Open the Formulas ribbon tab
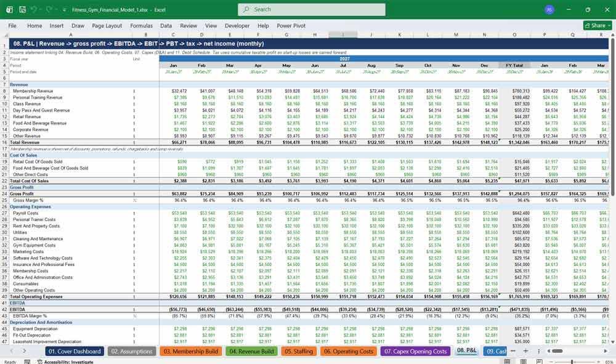The width and height of the screenshot is (616, 364). (x=142, y=25)
